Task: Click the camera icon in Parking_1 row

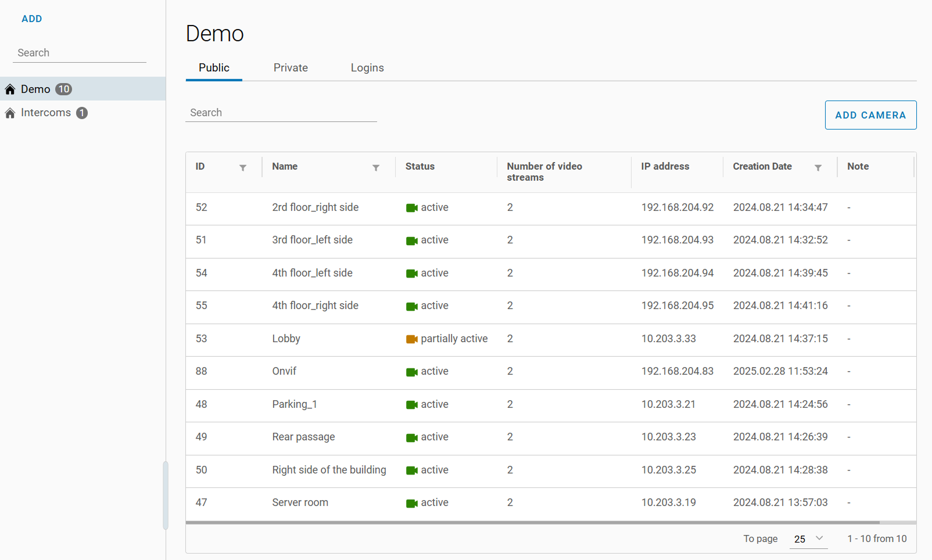Action: click(411, 405)
